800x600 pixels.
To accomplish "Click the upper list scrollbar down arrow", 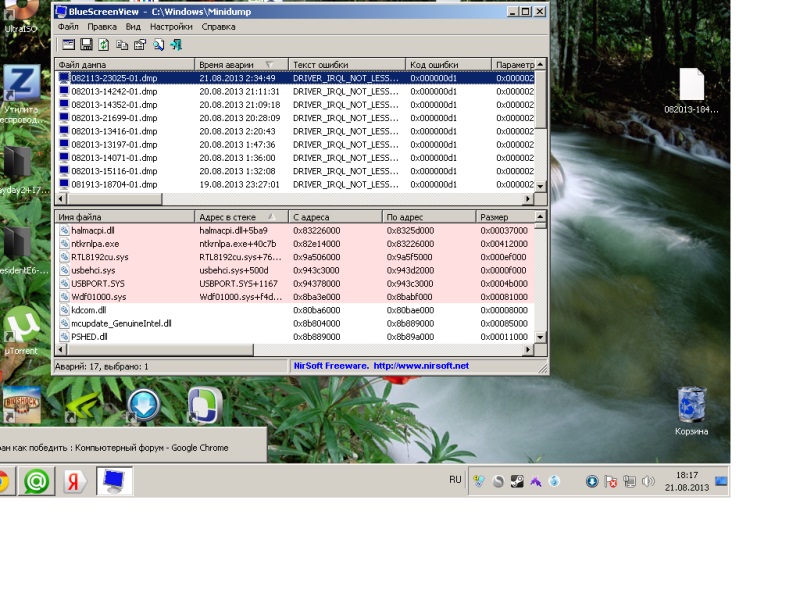I will 541,186.
